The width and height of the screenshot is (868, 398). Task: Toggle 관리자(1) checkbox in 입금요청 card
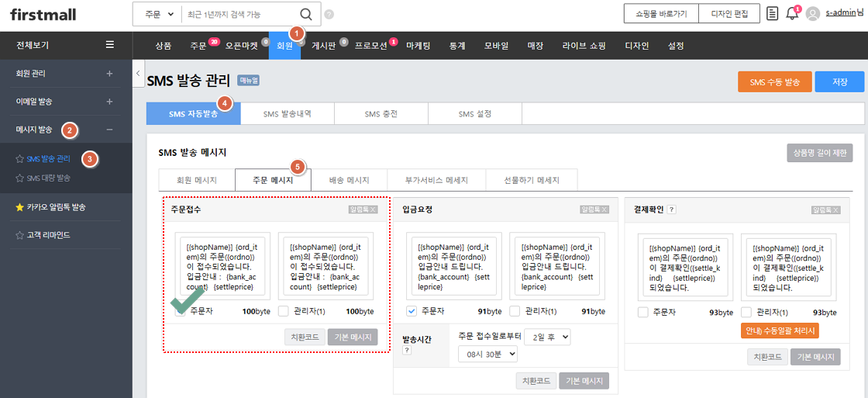pyautogui.click(x=515, y=311)
